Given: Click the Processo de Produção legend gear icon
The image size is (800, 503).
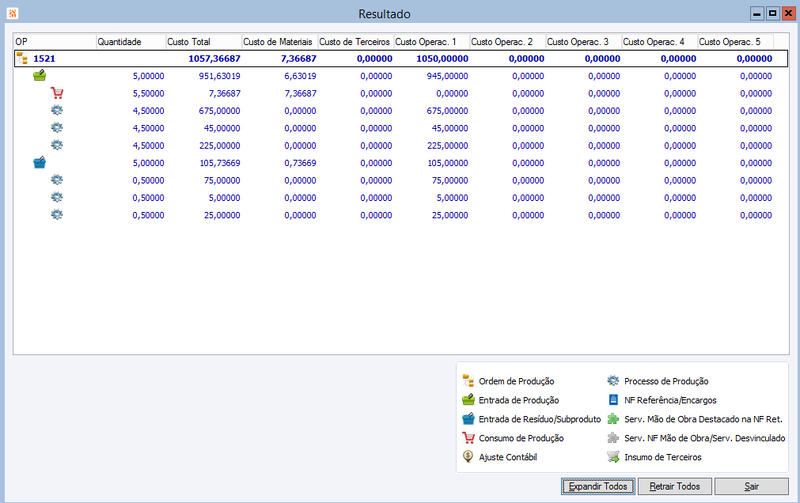Looking at the screenshot, I should coord(613,381).
